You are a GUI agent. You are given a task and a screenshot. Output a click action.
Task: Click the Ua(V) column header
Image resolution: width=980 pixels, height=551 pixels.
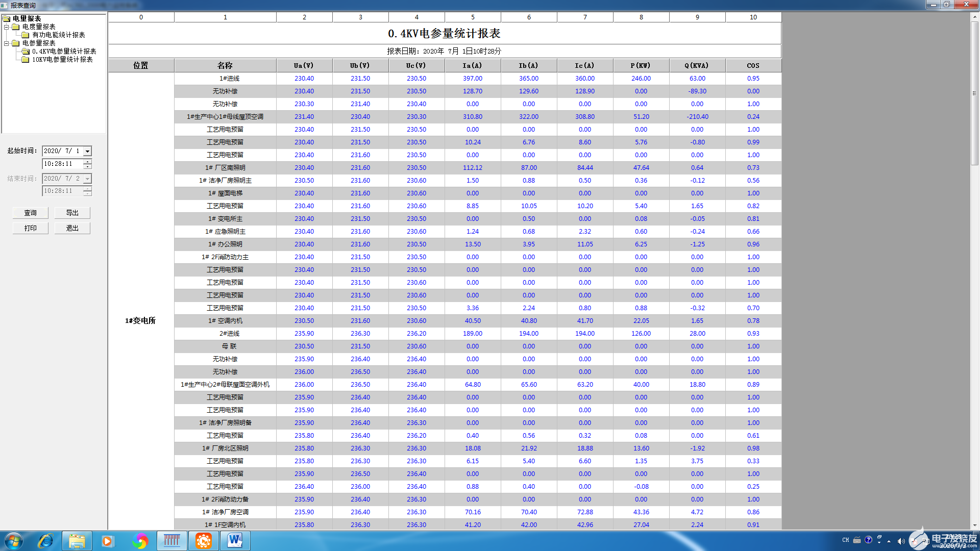pos(304,66)
